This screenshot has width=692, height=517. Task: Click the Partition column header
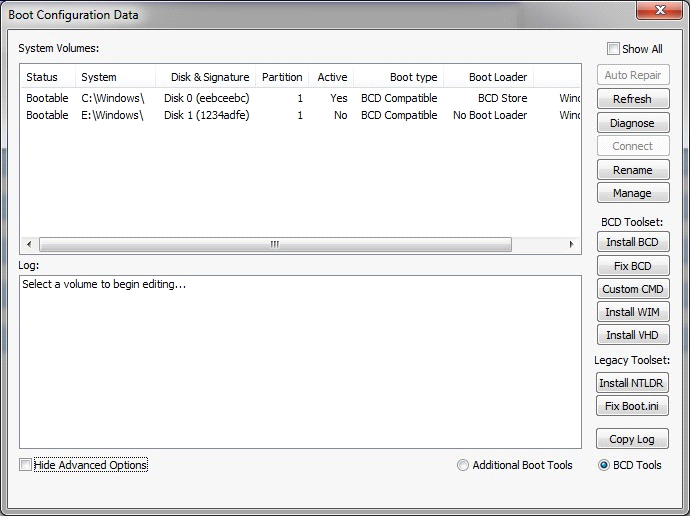(x=282, y=77)
